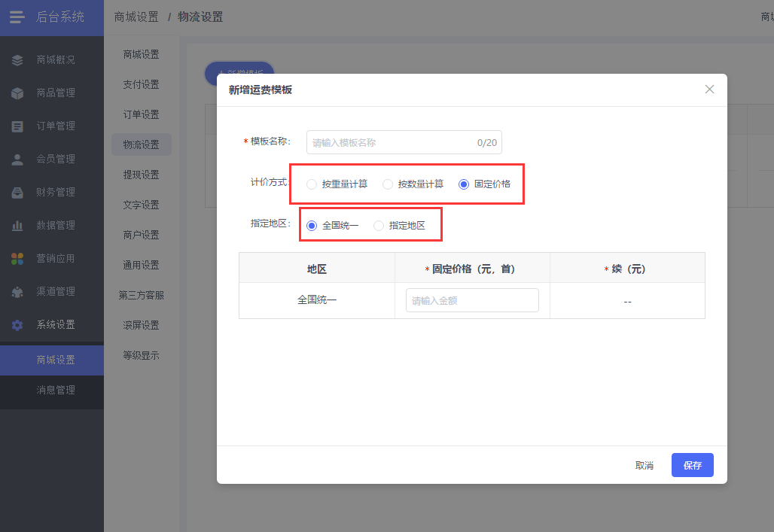Open 渠道管理 in the sidebar
The height and width of the screenshot is (532, 774).
[52, 291]
